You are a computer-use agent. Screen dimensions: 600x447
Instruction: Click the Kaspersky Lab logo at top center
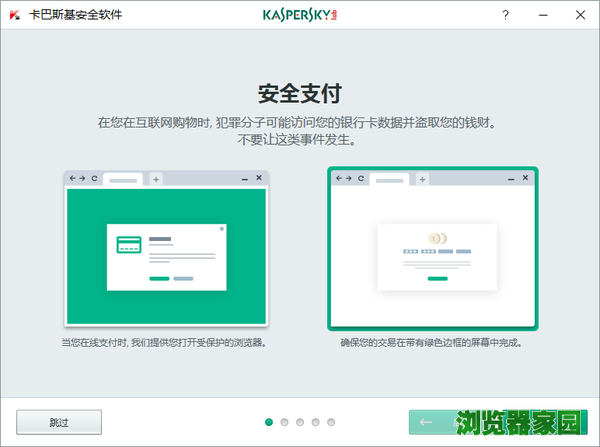[298, 17]
